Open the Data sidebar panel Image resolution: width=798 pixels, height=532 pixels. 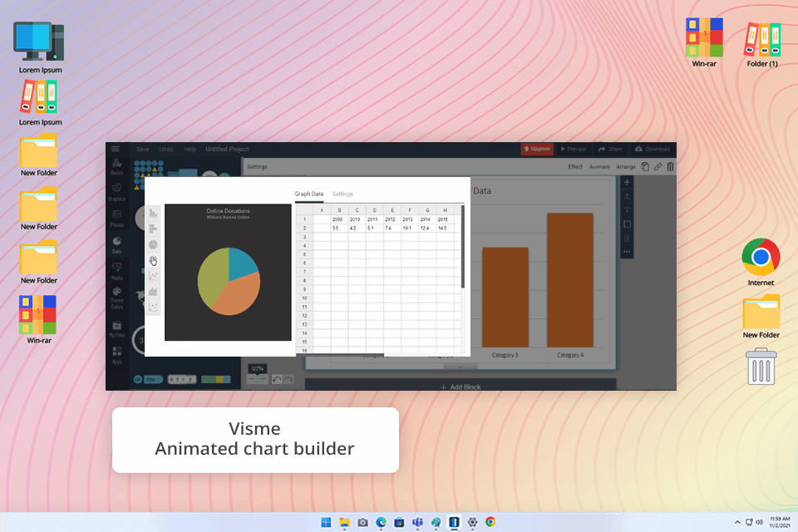[x=116, y=245]
